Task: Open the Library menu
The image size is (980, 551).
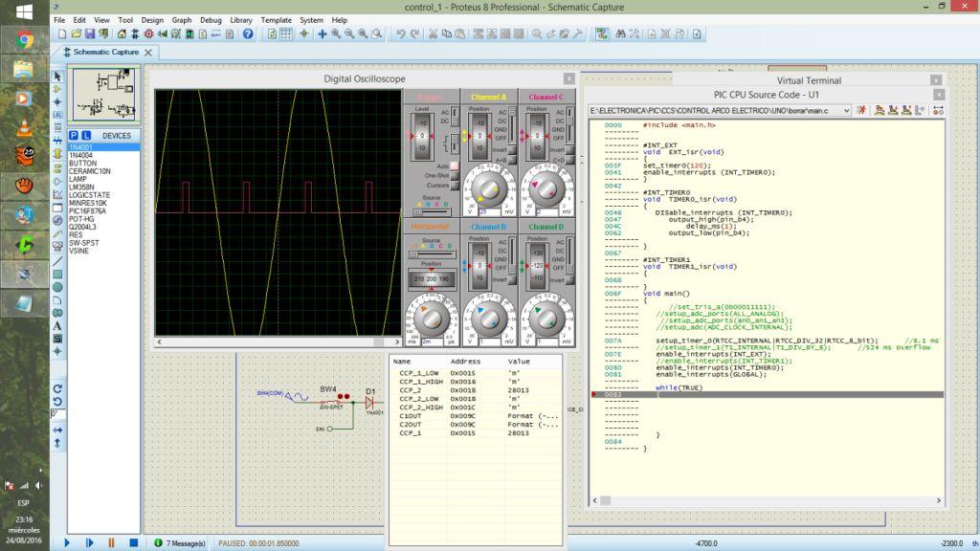Action: click(240, 20)
